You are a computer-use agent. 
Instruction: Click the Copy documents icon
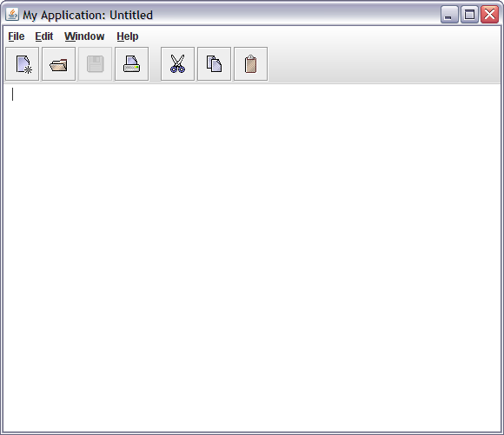click(x=214, y=64)
